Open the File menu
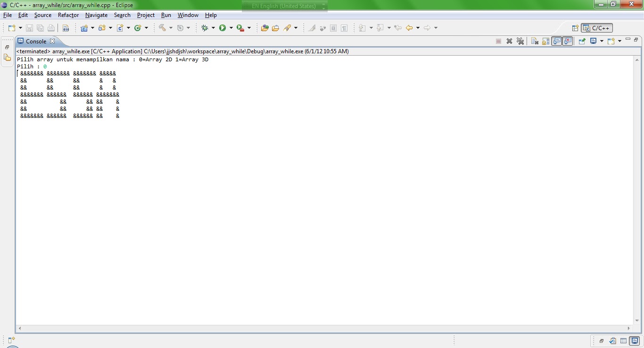This screenshot has width=644, height=348. coord(8,15)
